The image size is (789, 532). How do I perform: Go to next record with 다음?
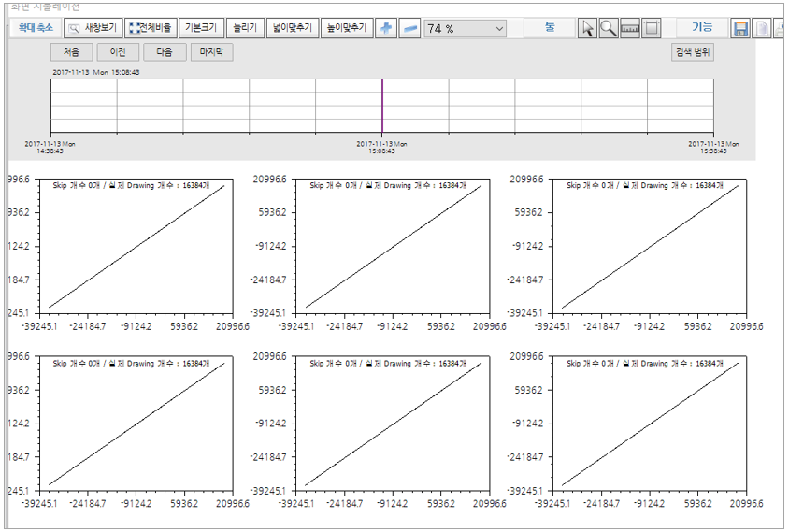[x=165, y=51]
